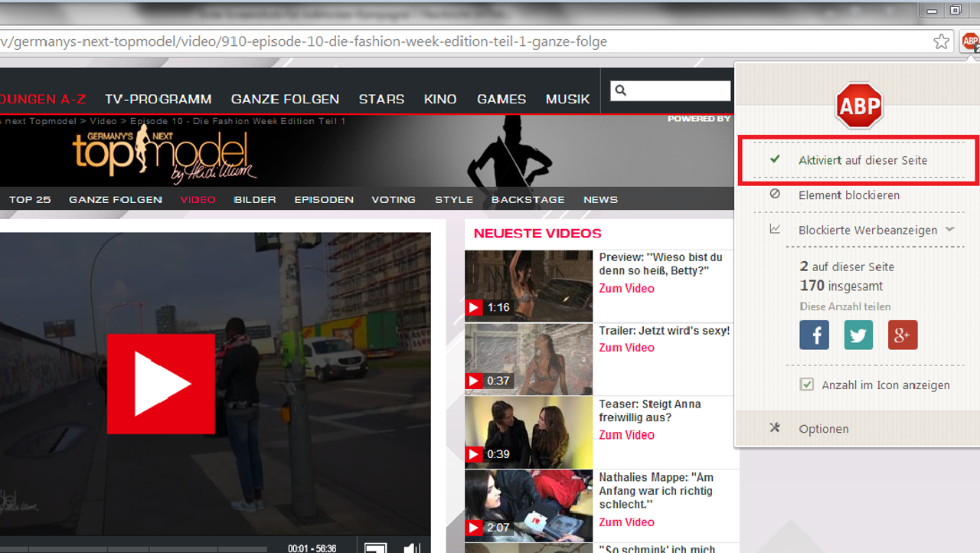Click play icon on 1:16 thumbnail
The width and height of the screenshot is (980, 553).
(474, 307)
